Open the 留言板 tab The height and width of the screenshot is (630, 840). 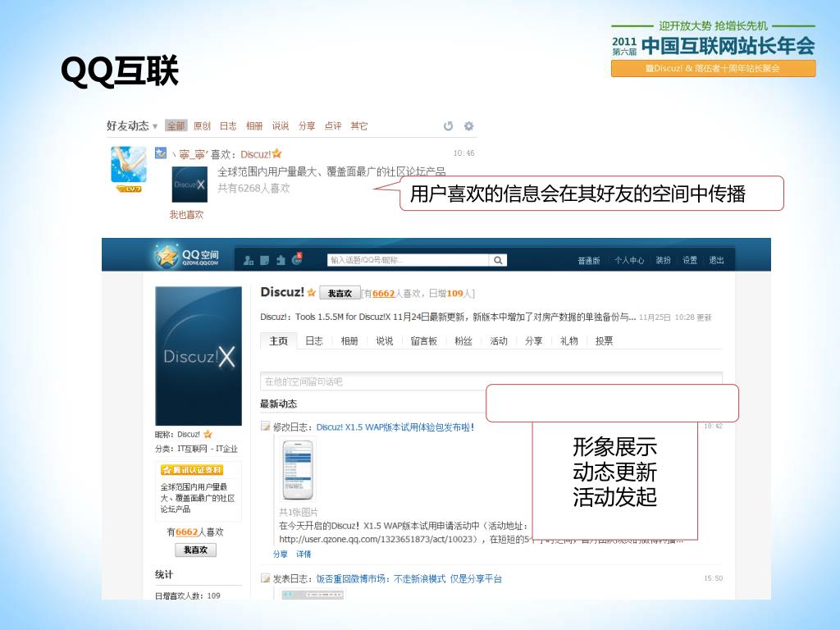(424, 340)
